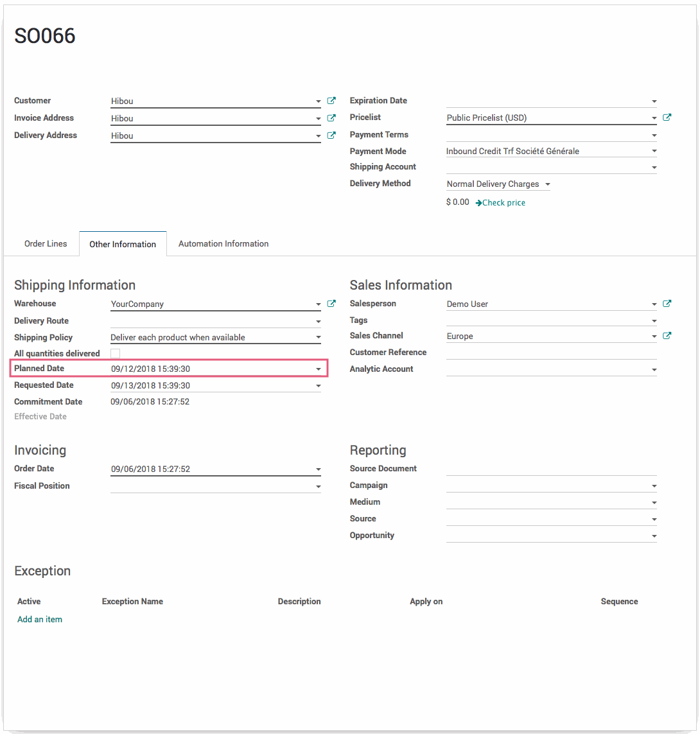Expand the Customer dropdown
Image resolution: width=700 pixels, height=734 pixels.
[319, 101]
